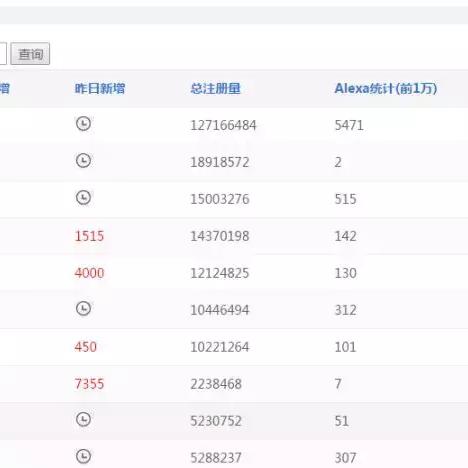Select total registrations 18918572
468x468 pixels.
[220, 163]
